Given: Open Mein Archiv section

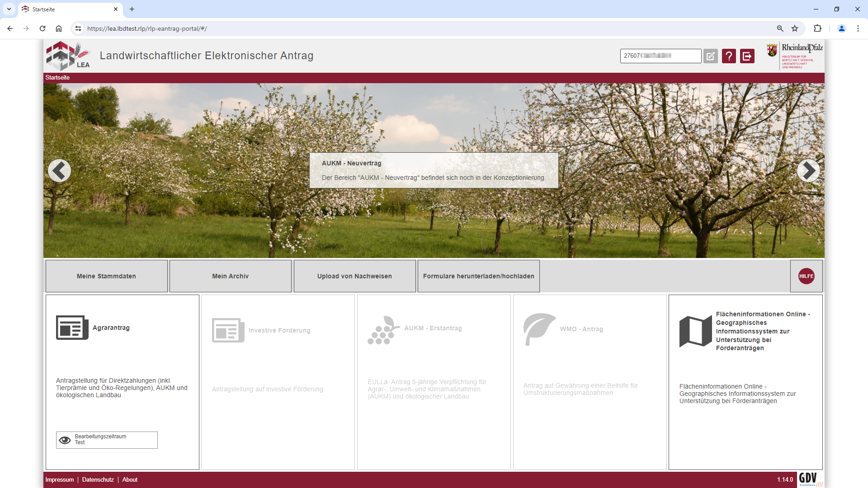Looking at the screenshot, I should [230, 276].
